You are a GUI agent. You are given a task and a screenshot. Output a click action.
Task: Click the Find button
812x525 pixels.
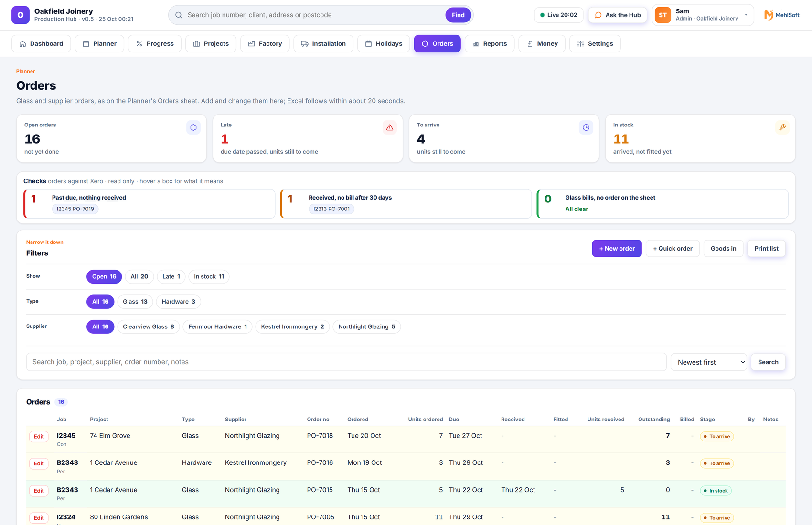tap(458, 15)
